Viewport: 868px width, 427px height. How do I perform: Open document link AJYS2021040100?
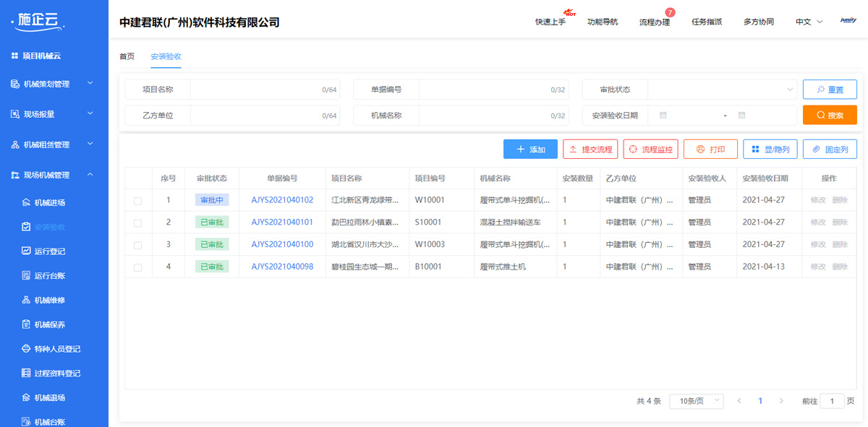pyautogui.click(x=282, y=245)
